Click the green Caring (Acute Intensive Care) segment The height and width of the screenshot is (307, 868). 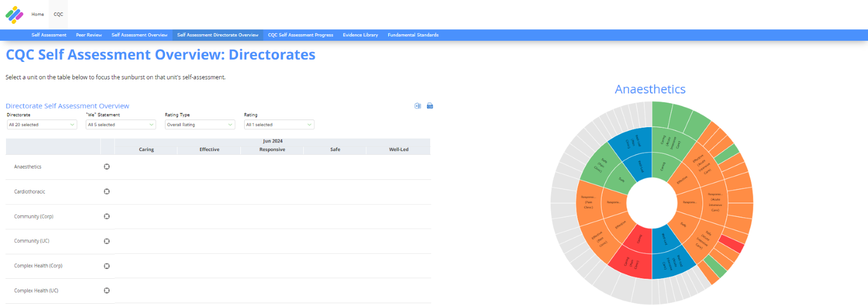tap(672, 143)
